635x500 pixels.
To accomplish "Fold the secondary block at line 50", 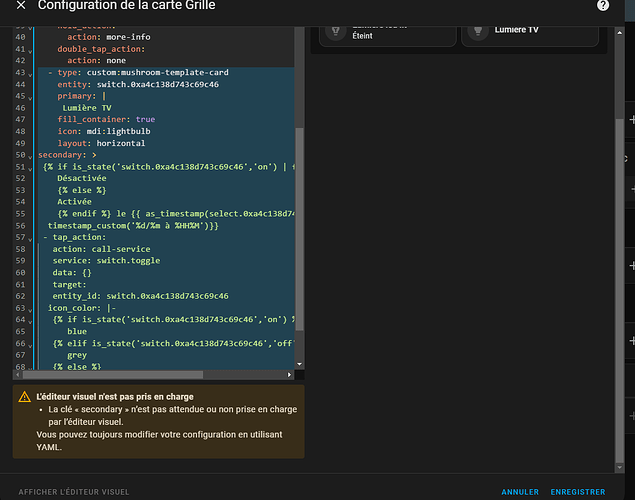I will pyautogui.click(x=30, y=157).
